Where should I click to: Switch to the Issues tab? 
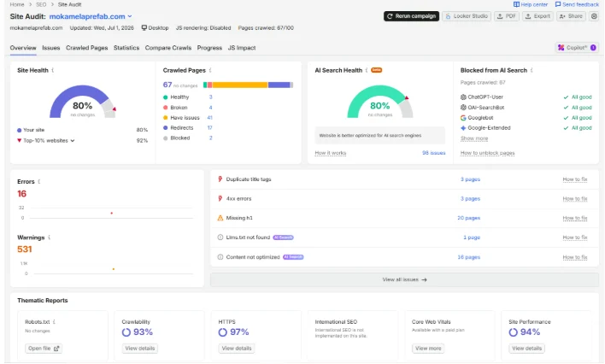[51, 48]
